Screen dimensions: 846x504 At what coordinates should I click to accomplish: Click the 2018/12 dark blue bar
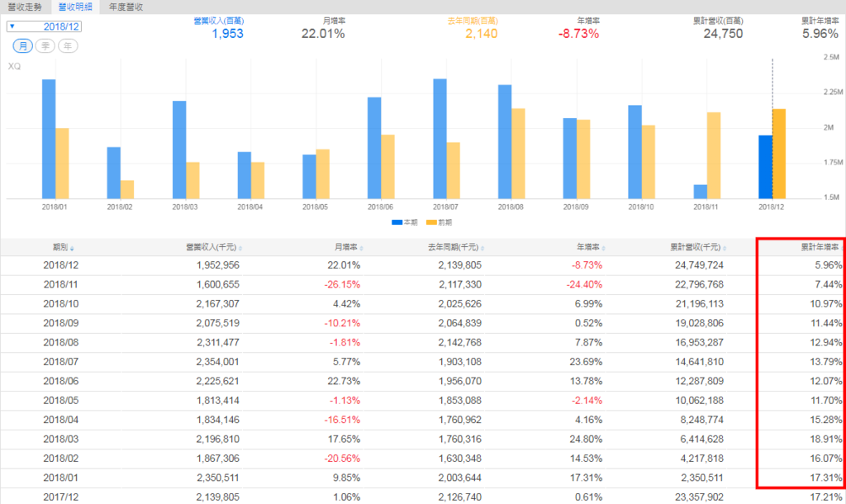click(x=765, y=167)
